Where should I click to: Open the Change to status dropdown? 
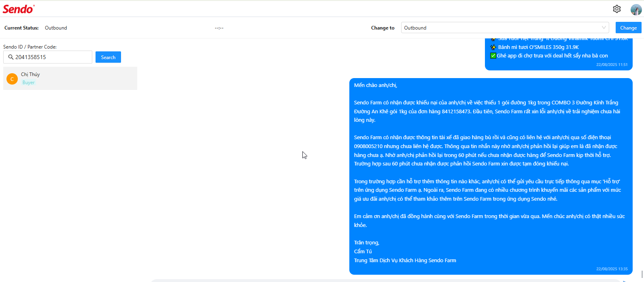tap(505, 28)
